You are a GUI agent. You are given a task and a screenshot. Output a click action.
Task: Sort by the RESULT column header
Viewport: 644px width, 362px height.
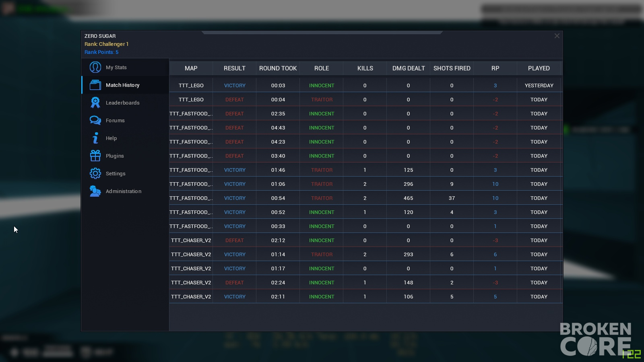pyautogui.click(x=235, y=68)
